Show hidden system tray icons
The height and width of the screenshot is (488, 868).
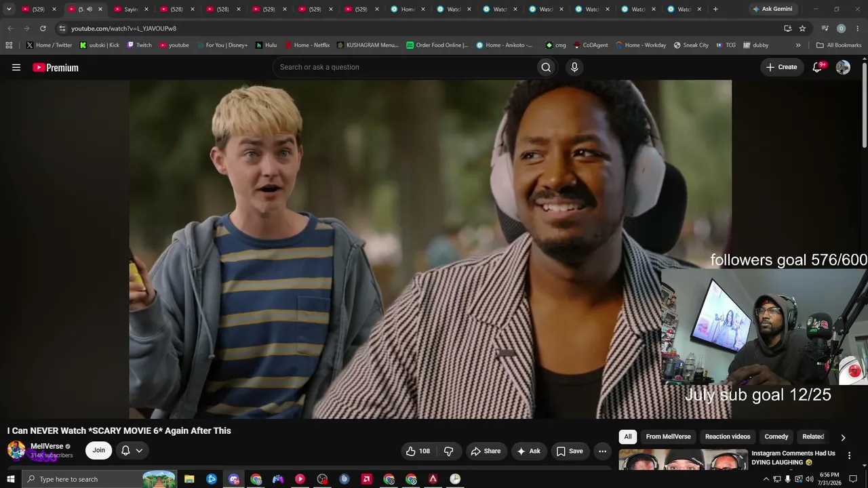[x=766, y=479]
